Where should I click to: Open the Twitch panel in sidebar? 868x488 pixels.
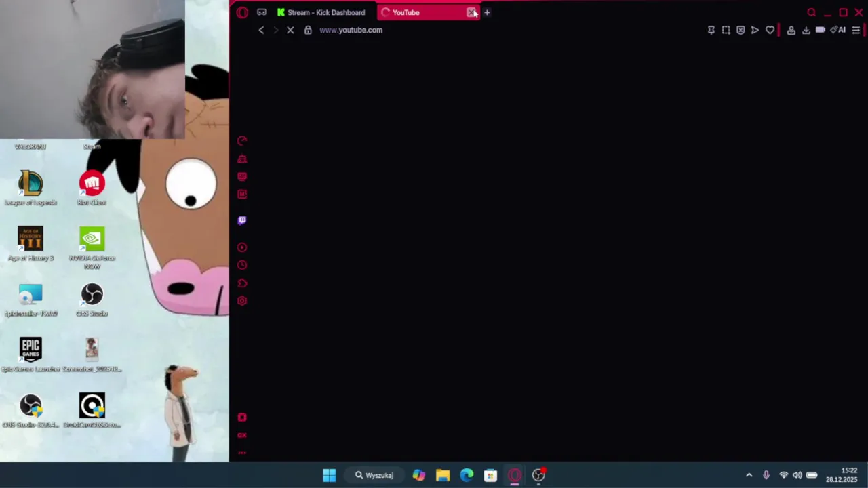tap(242, 220)
